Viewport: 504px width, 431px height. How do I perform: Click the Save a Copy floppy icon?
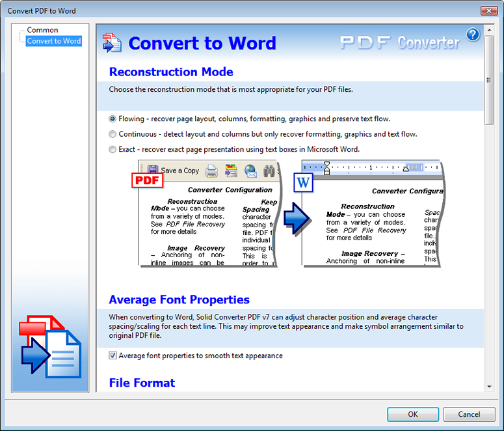pos(153,171)
